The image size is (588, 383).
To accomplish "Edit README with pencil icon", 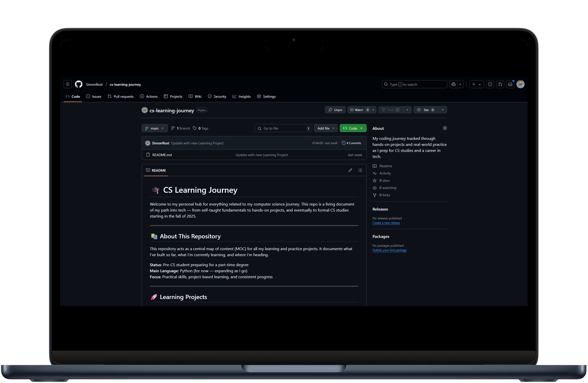I will [x=350, y=170].
